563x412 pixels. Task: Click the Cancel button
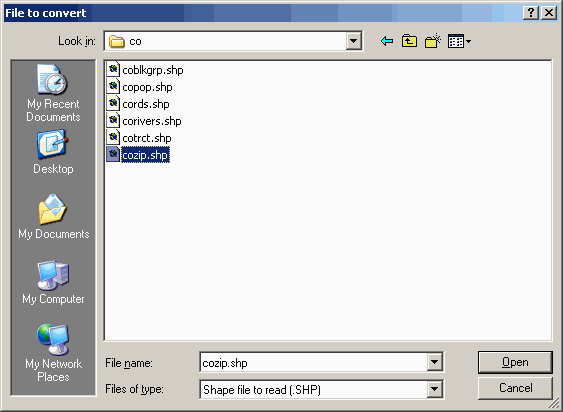click(515, 388)
